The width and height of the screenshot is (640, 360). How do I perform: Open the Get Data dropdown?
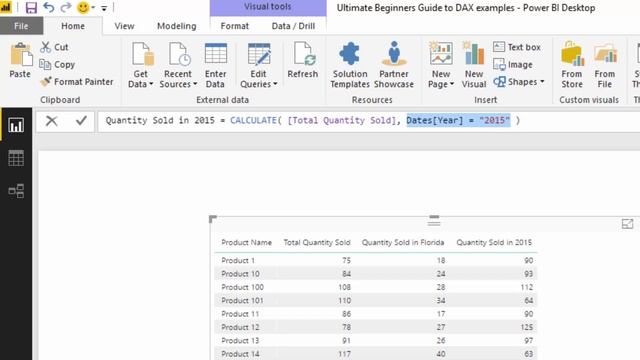coord(140,65)
